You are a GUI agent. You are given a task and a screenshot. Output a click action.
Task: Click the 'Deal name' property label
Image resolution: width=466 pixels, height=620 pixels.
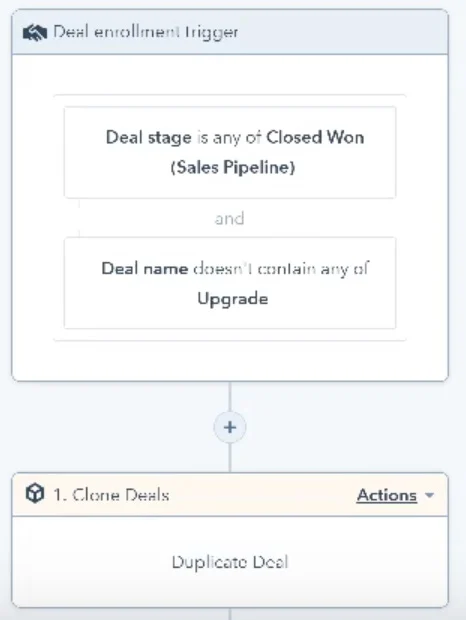(145, 268)
